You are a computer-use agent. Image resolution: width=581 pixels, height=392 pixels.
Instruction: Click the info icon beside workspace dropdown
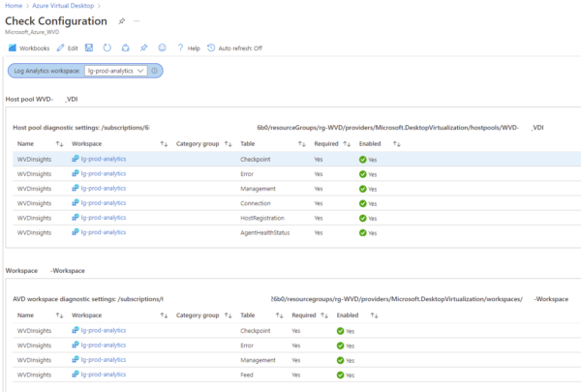point(154,71)
